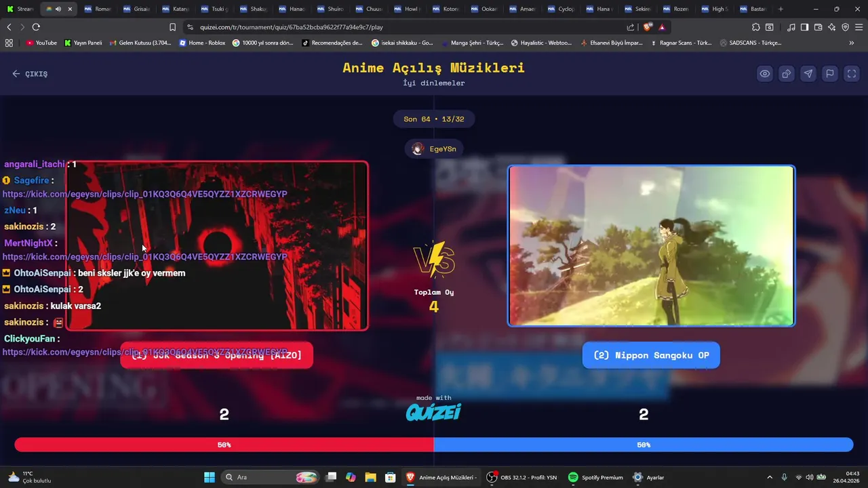Vote for JJK Season 3 Opening button

pos(216,355)
